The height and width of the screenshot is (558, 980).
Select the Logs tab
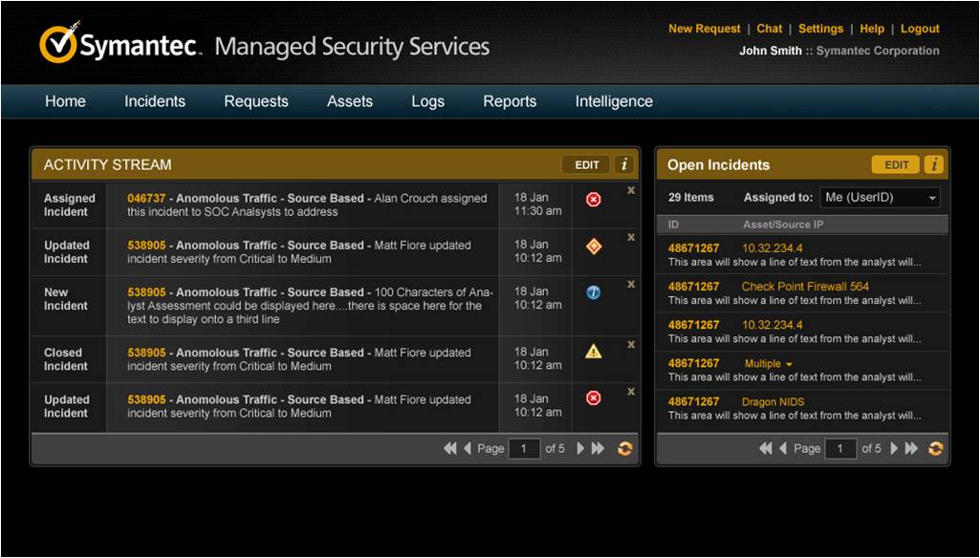pos(428,102)
